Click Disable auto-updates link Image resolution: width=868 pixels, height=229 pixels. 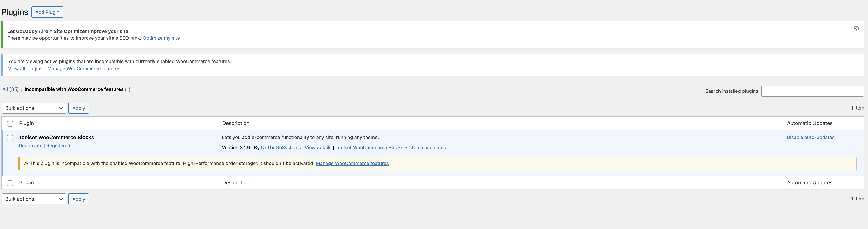[810, 138]
